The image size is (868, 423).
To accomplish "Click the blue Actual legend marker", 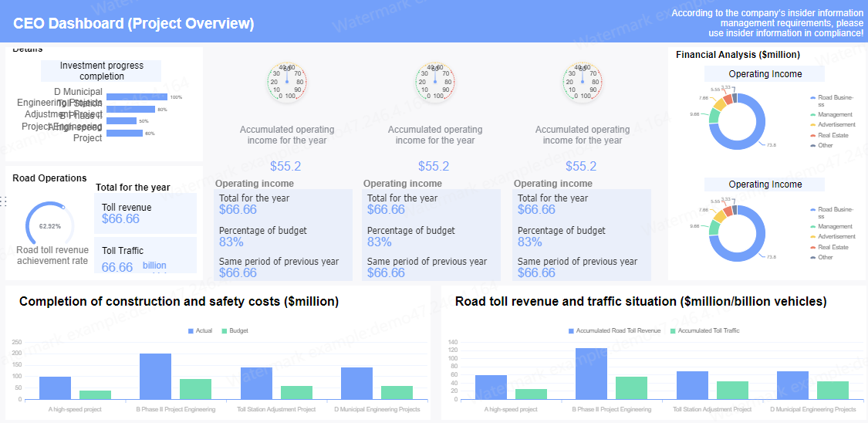I will coord(191,330).
